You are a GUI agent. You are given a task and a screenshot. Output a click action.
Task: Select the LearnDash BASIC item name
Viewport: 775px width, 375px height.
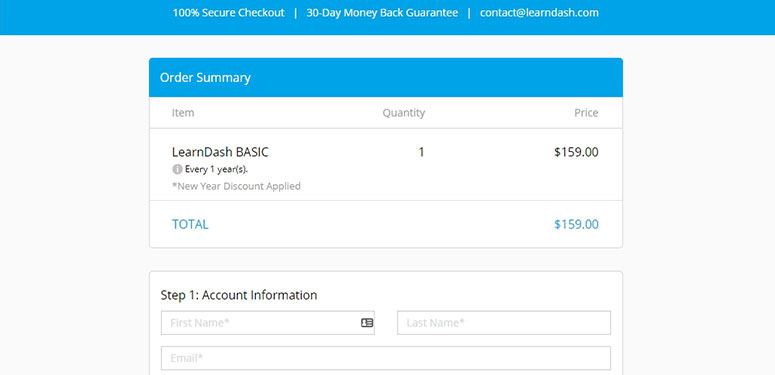click(220, 152)
